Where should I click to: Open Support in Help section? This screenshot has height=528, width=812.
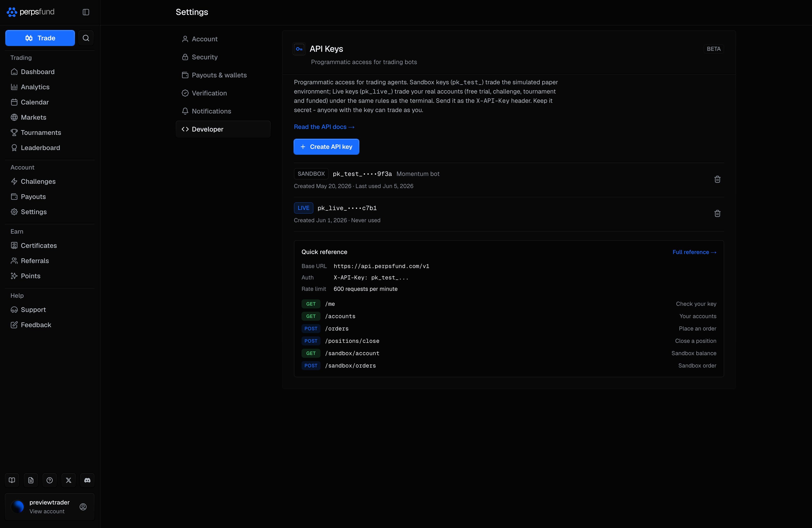click(x=50, y=310)
